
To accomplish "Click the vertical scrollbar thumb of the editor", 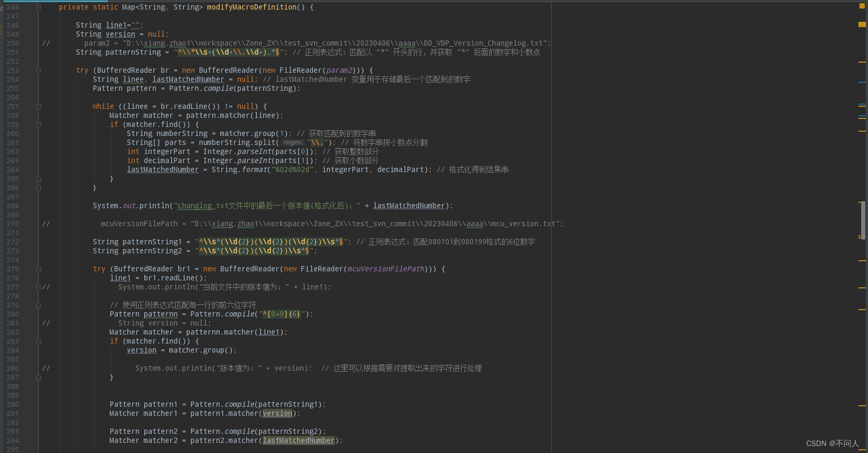I will pyautogui.click(x=863, y=220).
